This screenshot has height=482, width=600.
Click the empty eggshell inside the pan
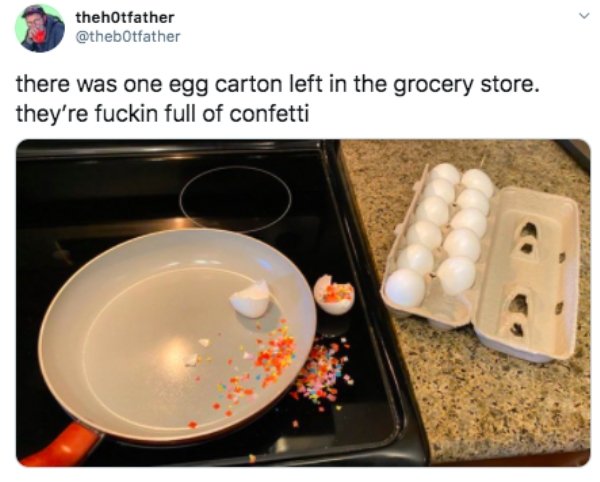(x=251, y=299)
